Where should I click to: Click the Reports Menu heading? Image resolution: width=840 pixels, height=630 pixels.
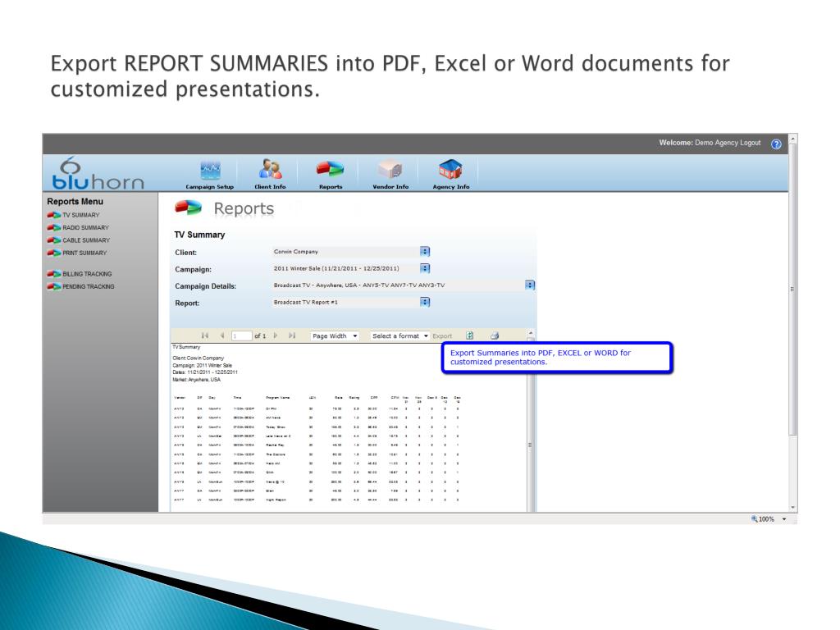(x=75, y=202)
